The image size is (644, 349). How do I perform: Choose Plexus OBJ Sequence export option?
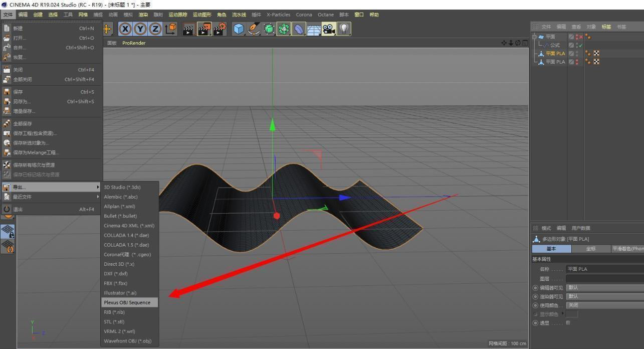[130, 302]
